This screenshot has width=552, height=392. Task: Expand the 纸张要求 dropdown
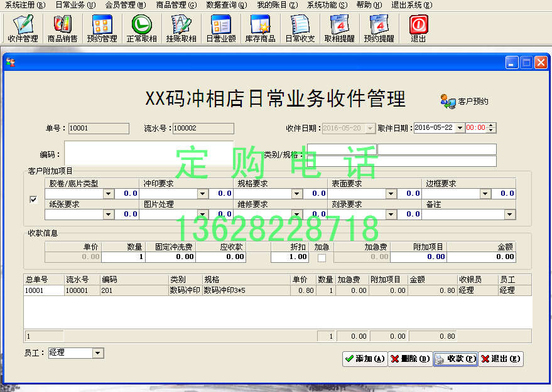[109, 215]
